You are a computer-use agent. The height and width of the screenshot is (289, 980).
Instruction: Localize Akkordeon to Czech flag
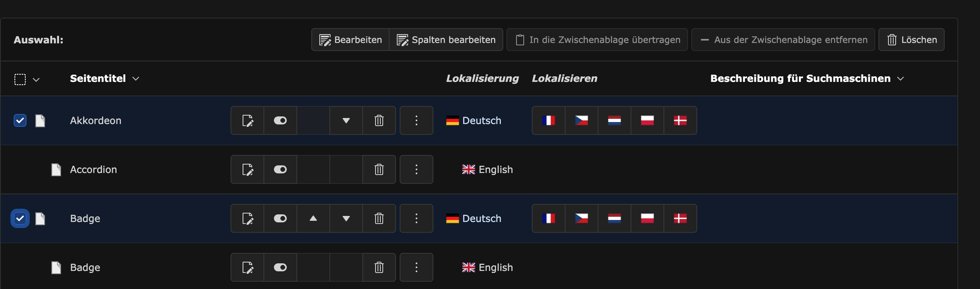(581, 120)
